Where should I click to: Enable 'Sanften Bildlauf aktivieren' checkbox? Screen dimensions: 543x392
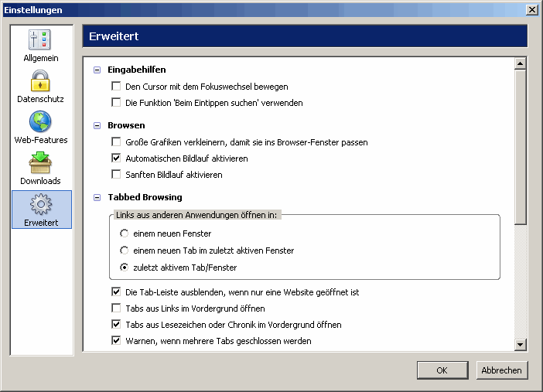pyautogui.click(x=117, y=175)
